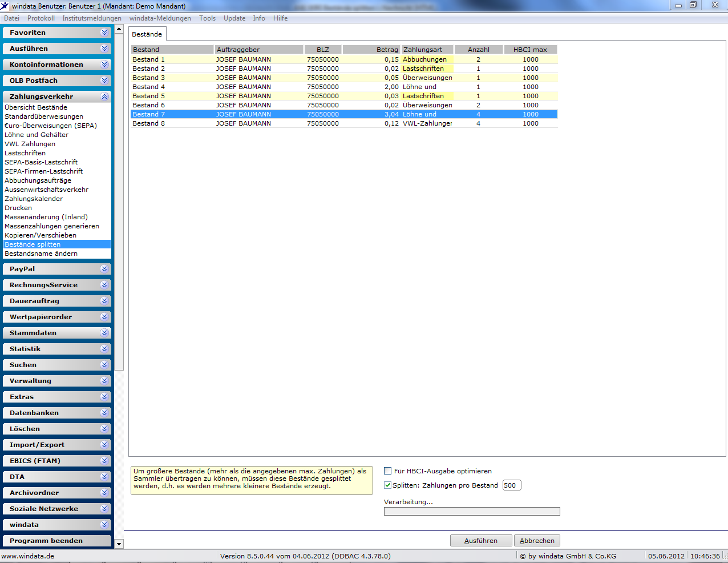Click the Zahlungen pro Bestand number field
This screenshot has width=728, height=563.
pyautogui.click(x=512, y=485)
